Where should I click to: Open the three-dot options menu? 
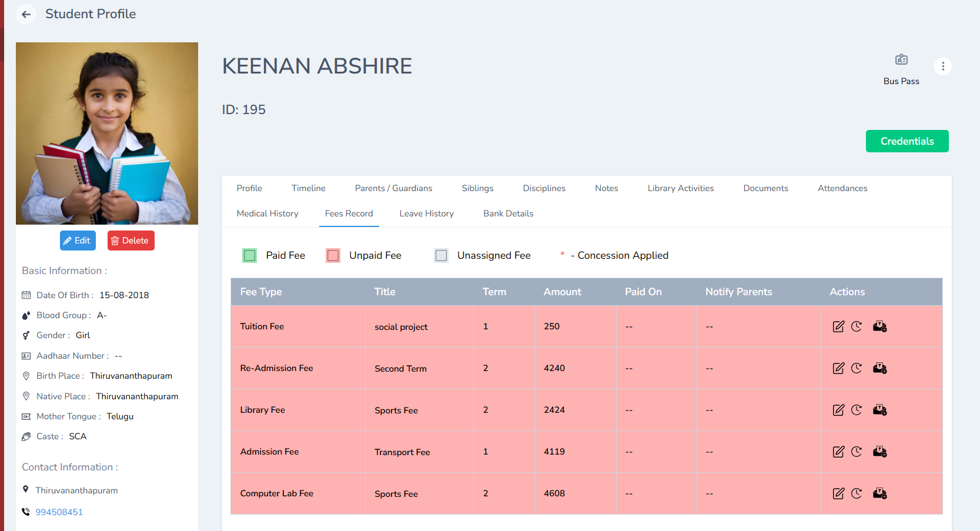click(x=943, y=66)
